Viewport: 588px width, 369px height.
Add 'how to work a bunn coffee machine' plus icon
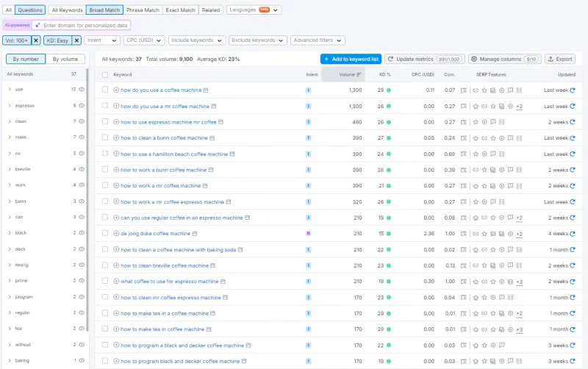116,170
